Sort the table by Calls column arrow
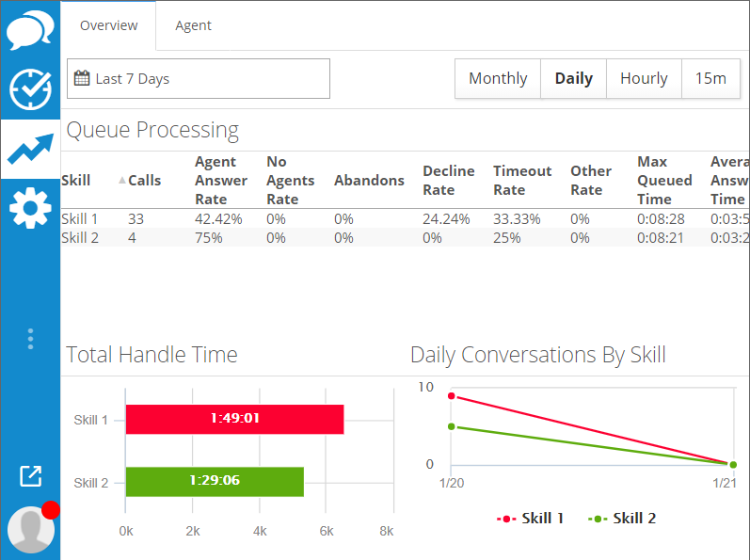Viewport: 750px width, 560px height. pos(121,181)
